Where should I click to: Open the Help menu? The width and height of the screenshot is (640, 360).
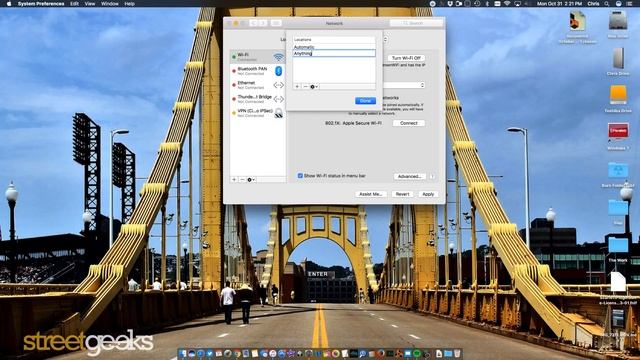pyautogui.click(x=129, y=4)
